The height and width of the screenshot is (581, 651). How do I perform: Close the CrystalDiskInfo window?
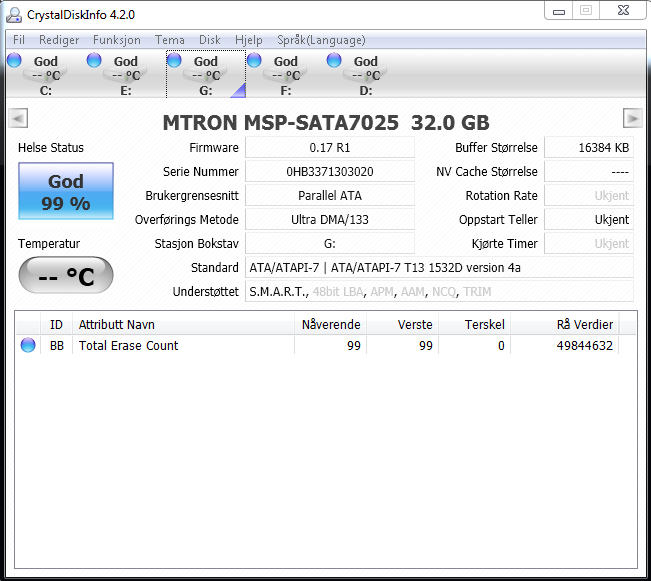[x=623, y=11]
